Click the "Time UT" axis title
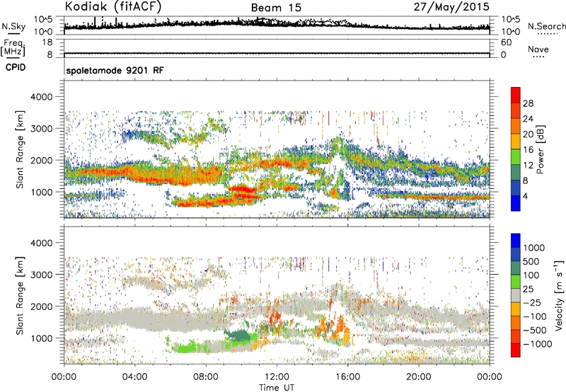566x392 pixels. point(277,388)
